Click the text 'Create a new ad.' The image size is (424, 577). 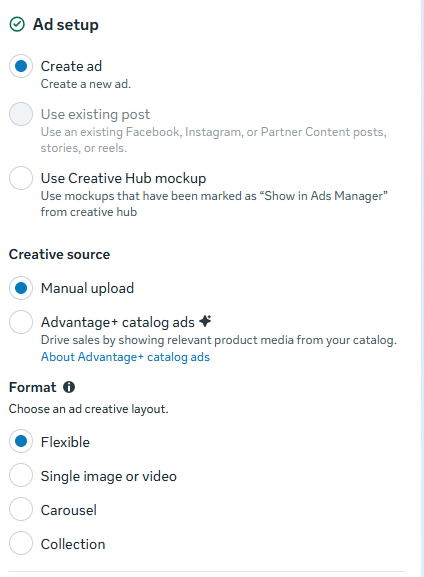click(x=86, y=84)
